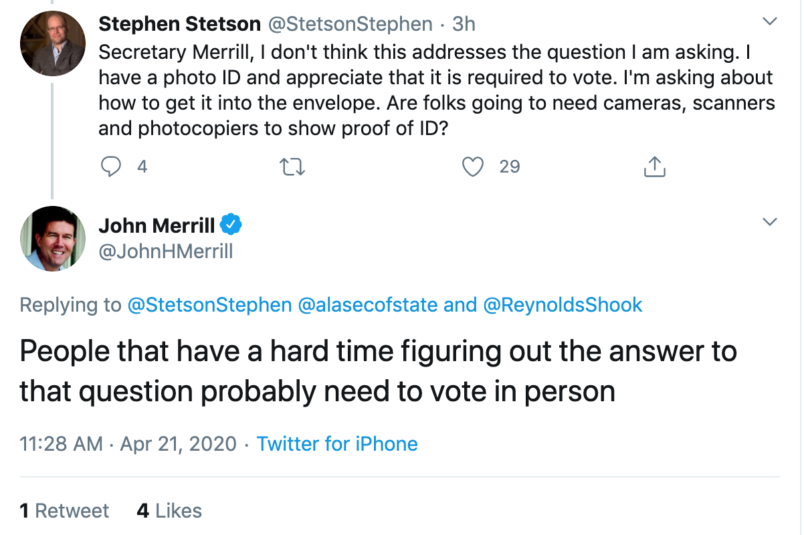This screenshot has width=804, height=535.
Task: Expand the options chevron on Merrill's tweet
Action: pyautogui.click(x=769, y=221)
